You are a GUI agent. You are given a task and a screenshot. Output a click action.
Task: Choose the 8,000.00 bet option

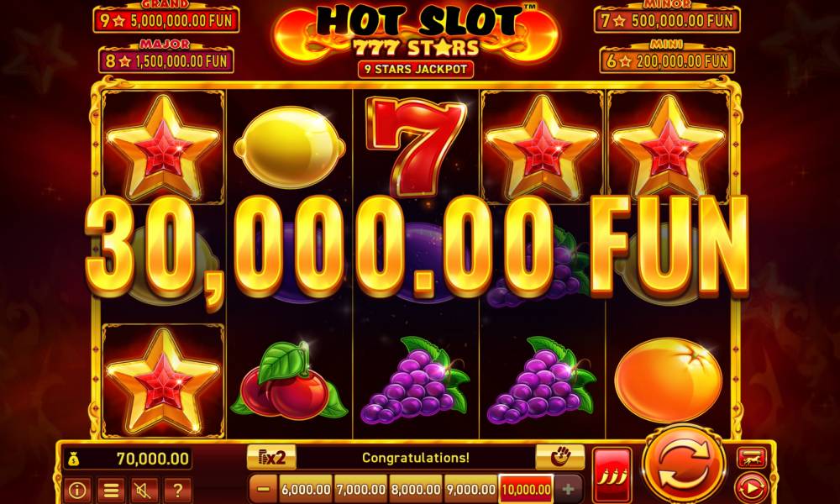coord(416,489)
